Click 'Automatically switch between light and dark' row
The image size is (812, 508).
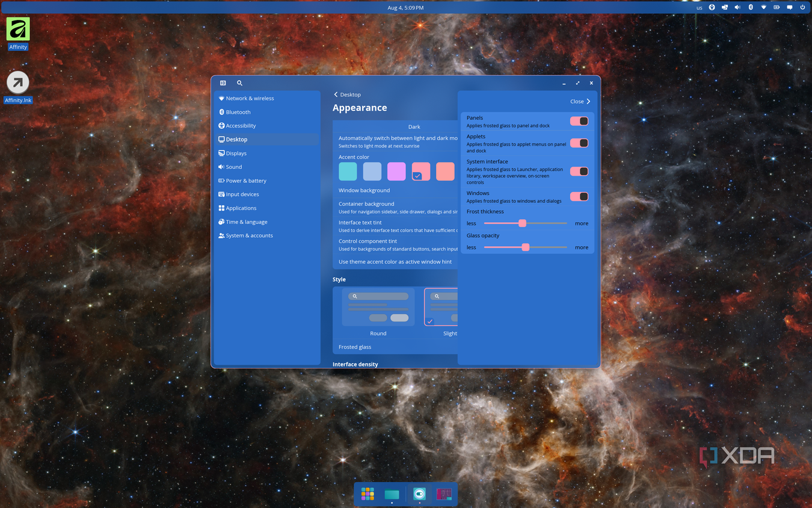(395, 141)
